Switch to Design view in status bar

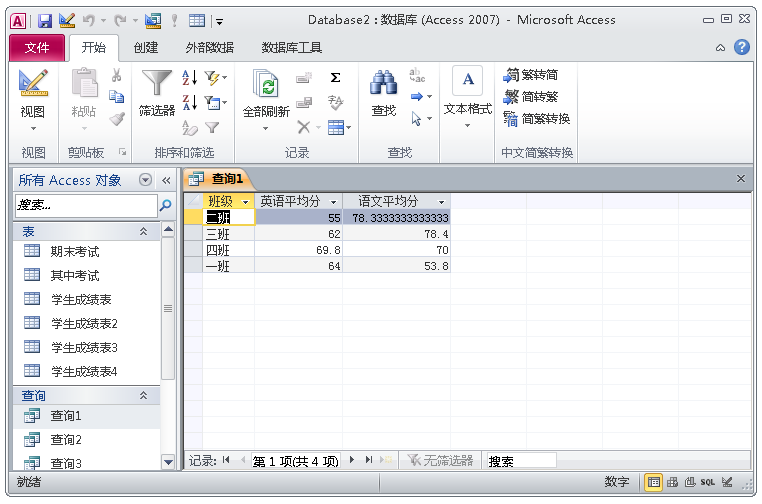(x=727, y=482)
